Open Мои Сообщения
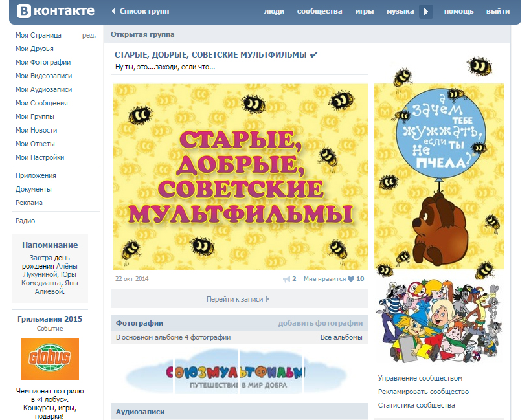This screenshot has width=531, height=420. tap(41, 103)
